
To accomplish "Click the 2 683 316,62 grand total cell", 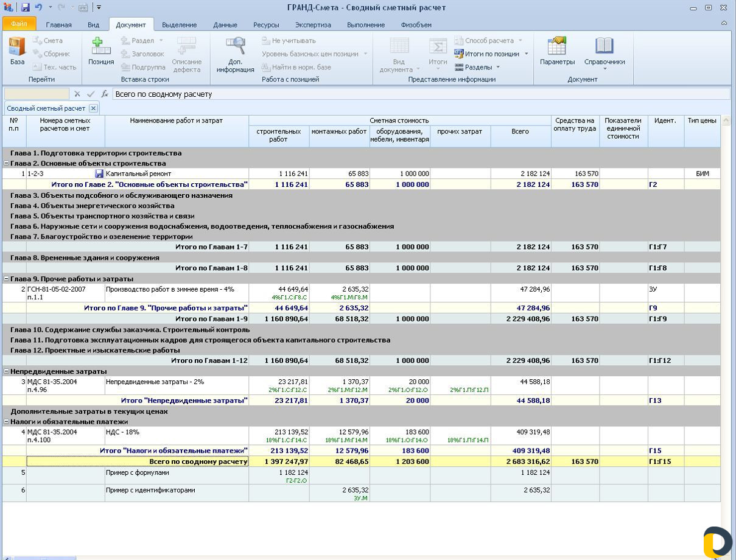I will coord(520,462).
